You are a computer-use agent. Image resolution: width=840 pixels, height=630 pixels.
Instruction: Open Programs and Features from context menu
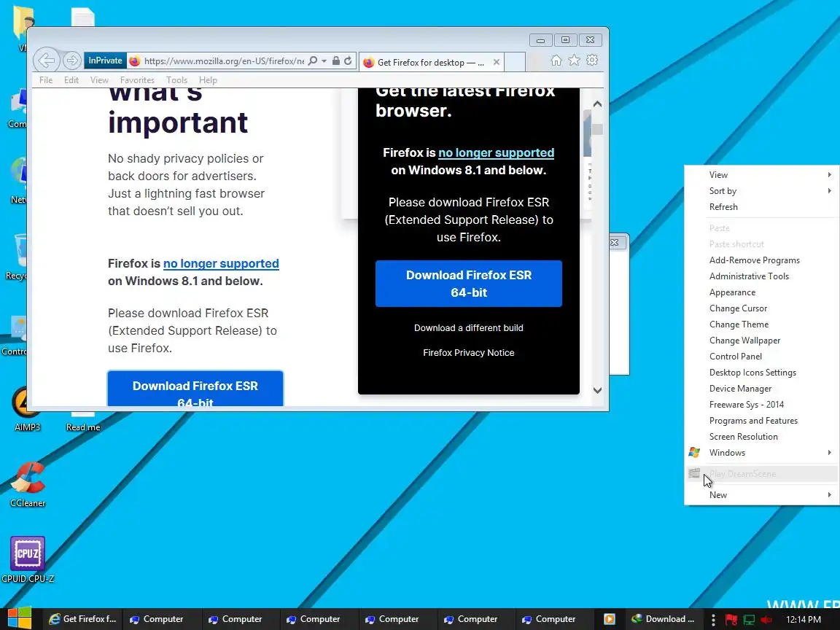[x=762, y=421]
